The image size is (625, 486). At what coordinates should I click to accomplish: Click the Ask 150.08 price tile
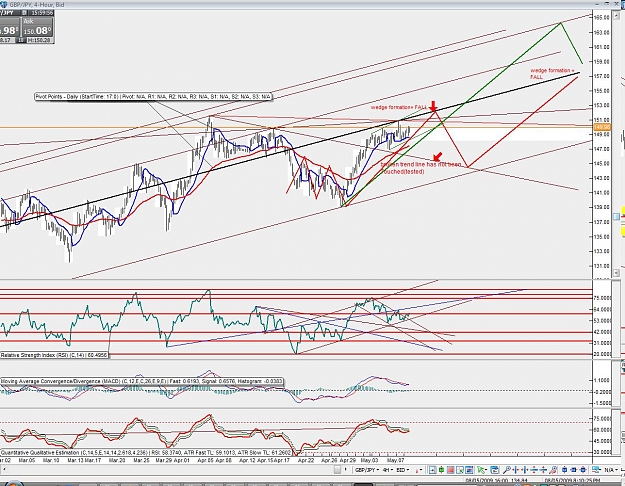37,28
